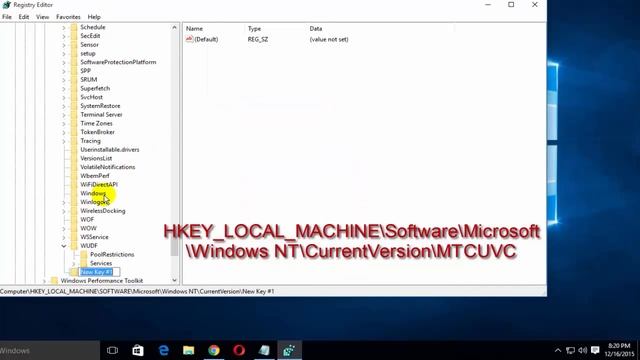Viewport: 640px width, 360px height.
Task: Switch to Registry Editor taskbar button
Action: click(289, 350)
